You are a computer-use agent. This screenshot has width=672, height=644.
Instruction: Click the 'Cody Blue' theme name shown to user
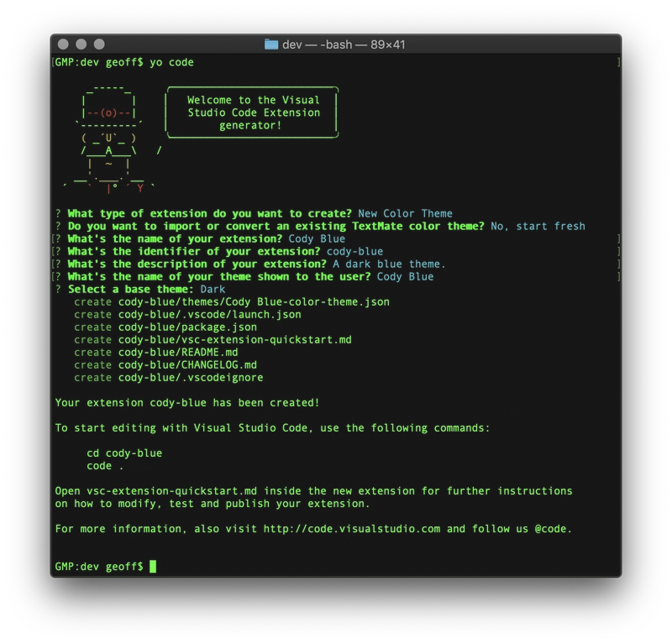(405, 277)
